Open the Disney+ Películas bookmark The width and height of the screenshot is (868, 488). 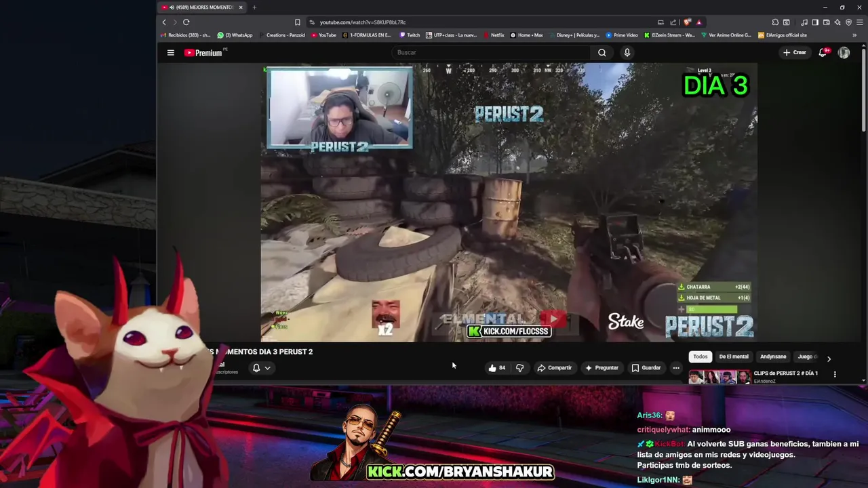click(574, 35)
